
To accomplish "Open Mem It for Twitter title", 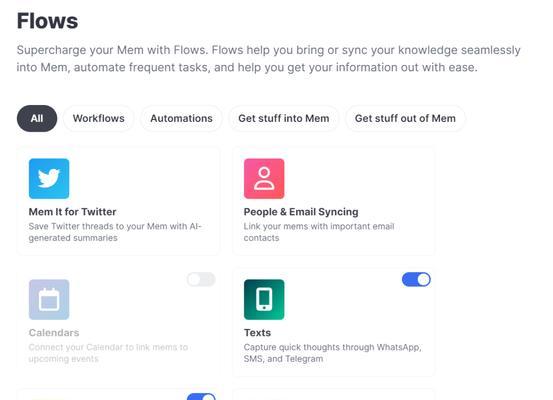I will [72, 212].
